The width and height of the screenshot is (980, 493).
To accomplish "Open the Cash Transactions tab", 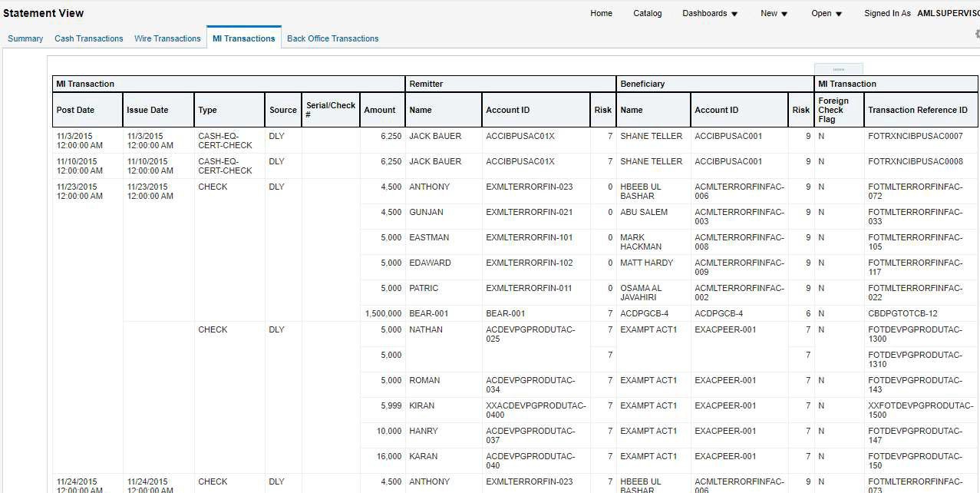I will (x=88, y=38).
